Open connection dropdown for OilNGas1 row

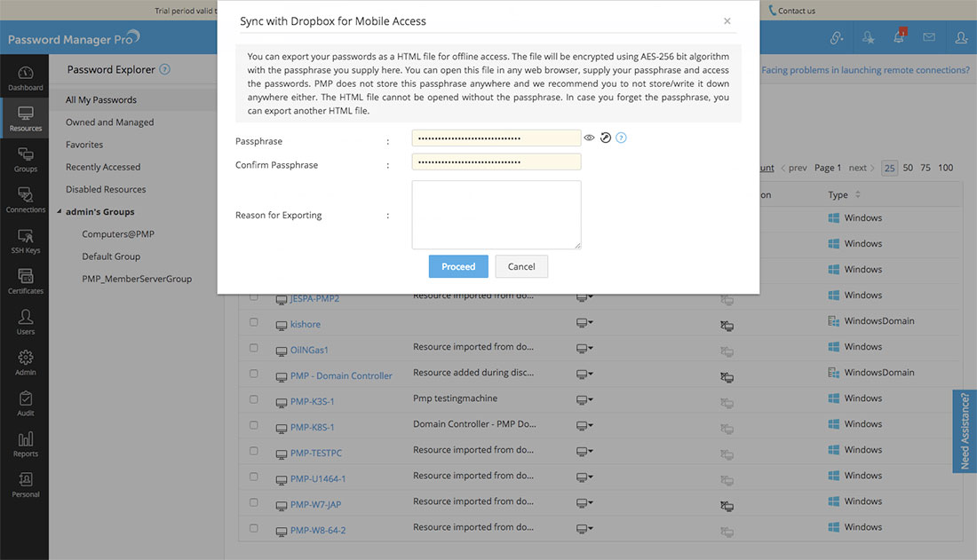[584, 348]
